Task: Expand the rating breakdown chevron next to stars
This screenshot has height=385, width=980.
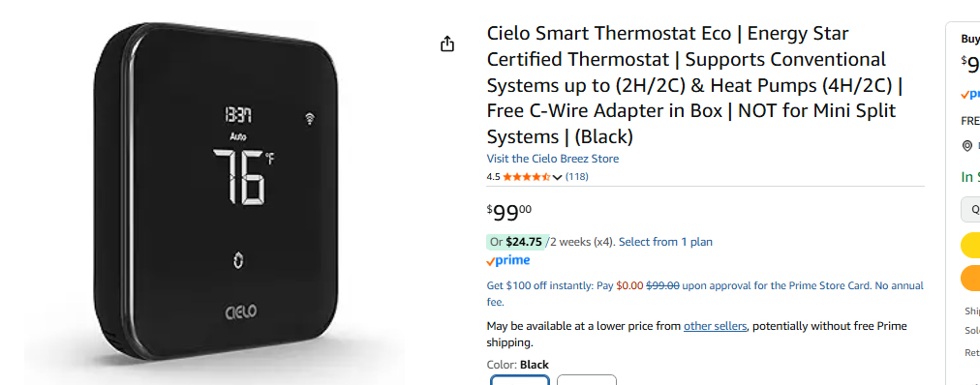Action: coord(558,177)
